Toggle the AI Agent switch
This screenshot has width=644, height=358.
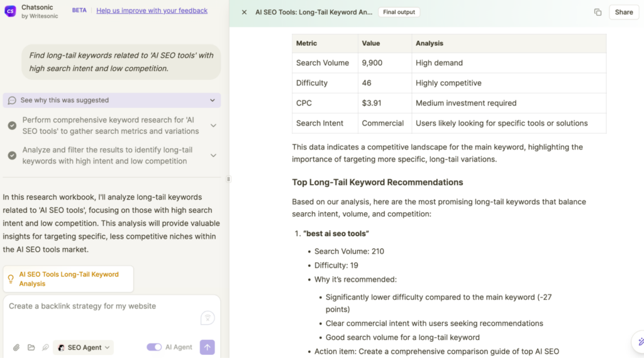point(155,347)
